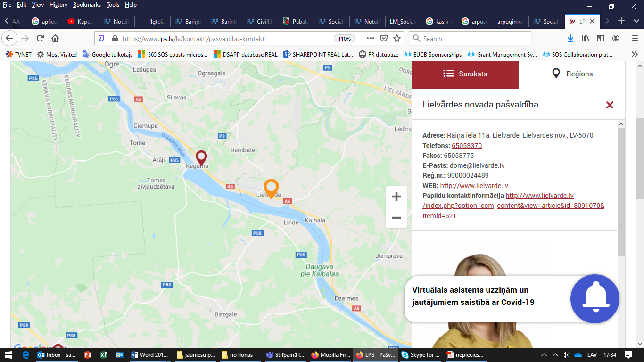Open Firefox hamburger menu
The width and height of the screenshot is (644, 362).
[634, 38]
